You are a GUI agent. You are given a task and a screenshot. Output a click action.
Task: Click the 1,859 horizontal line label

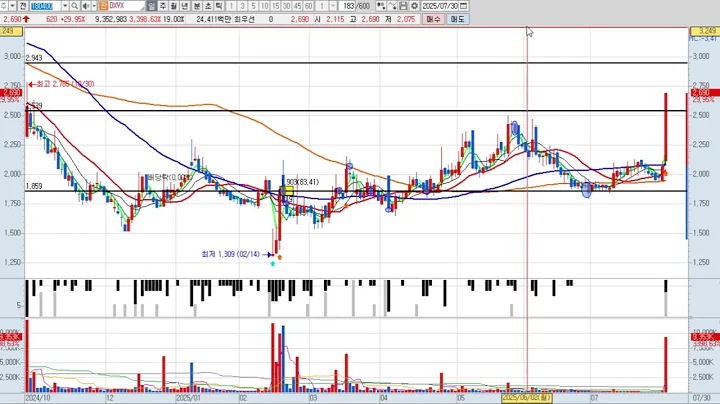[x=34, y=186]
